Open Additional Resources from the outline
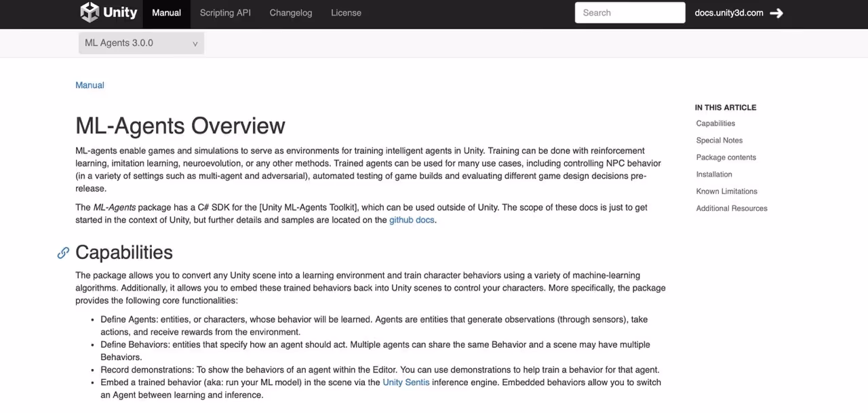This screenshot has height=413, width=868. click(x=732, y=208)
